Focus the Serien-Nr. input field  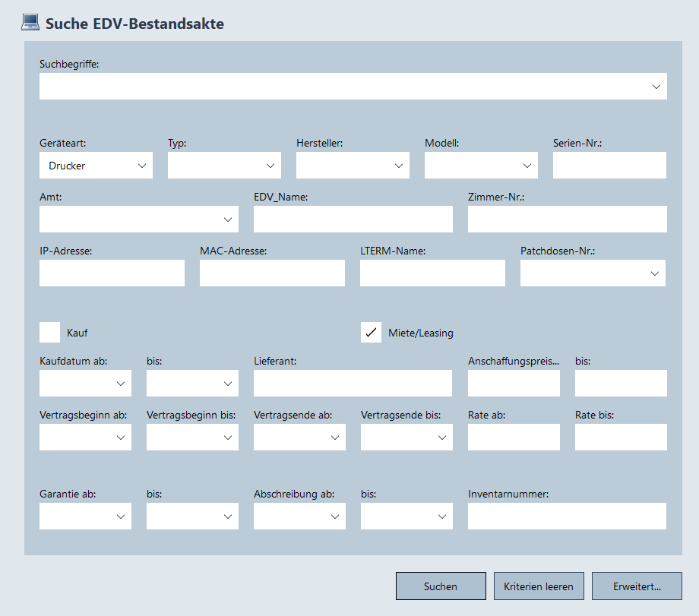609,166
